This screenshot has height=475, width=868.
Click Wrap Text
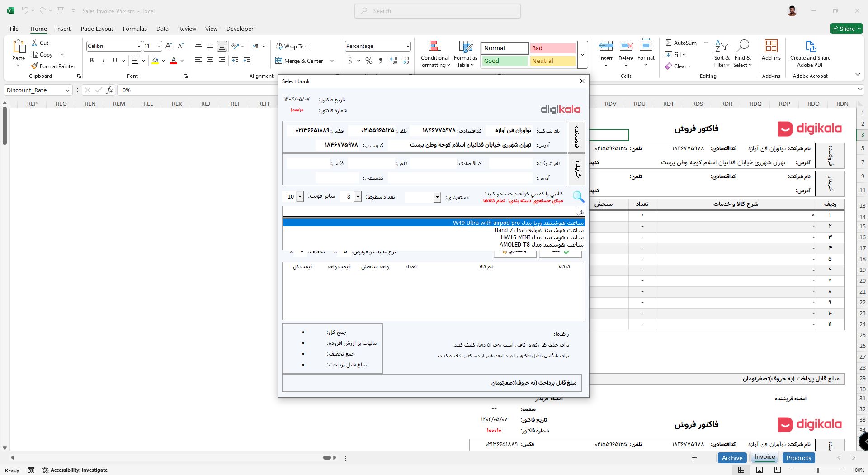pos(292,46)
